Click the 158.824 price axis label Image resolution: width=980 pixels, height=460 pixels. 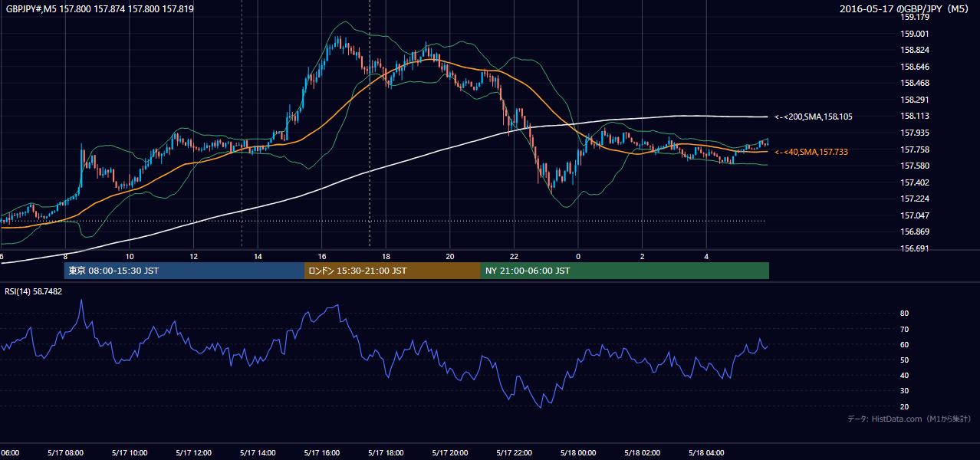click(915, 50)
